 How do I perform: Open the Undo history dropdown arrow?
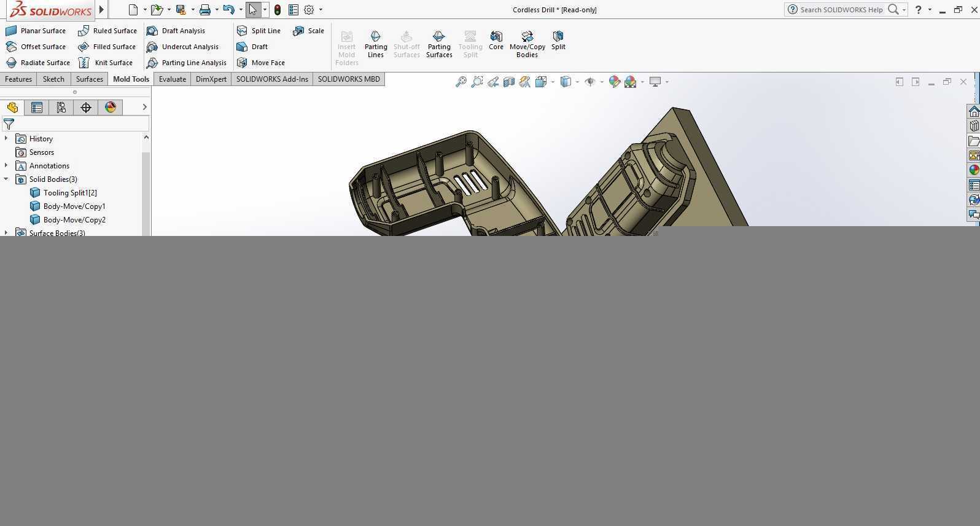(x=241, y=10)
